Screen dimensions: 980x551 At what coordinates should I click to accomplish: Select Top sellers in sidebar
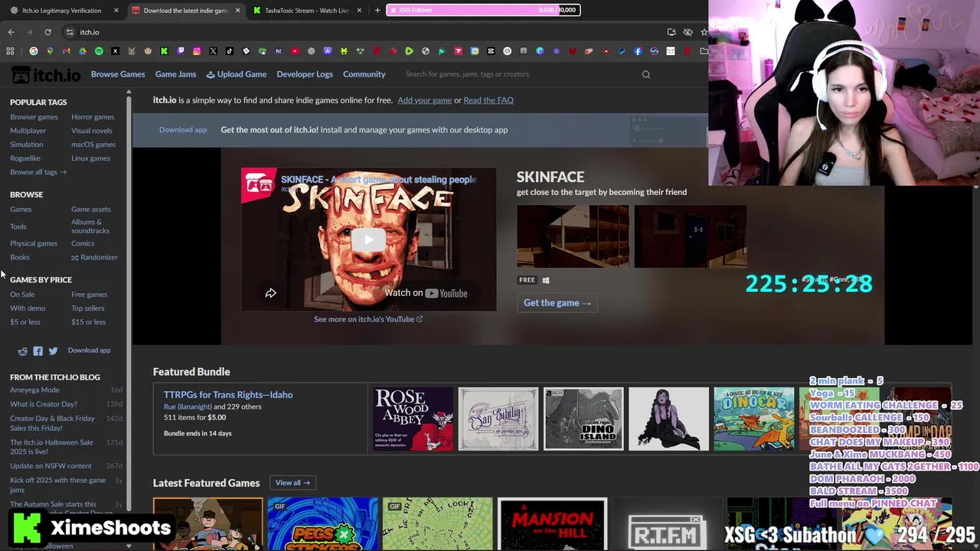tap(87, 308)
